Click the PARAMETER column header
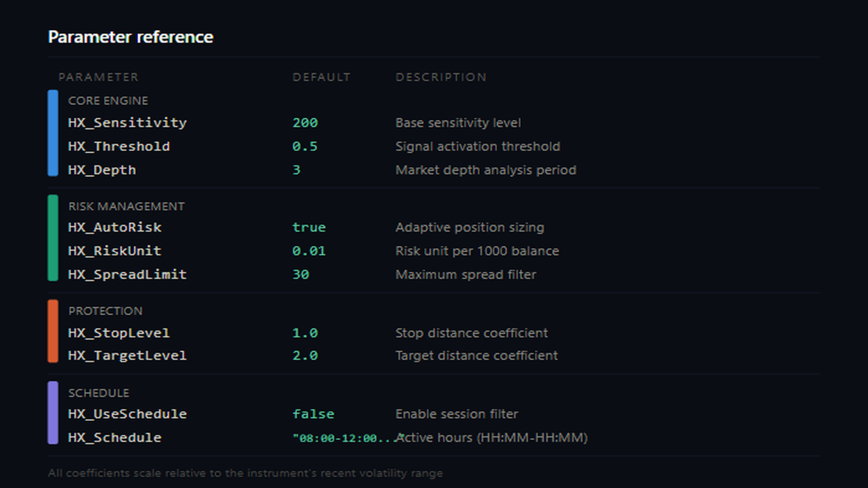868x488 pixels. point(98,77)
